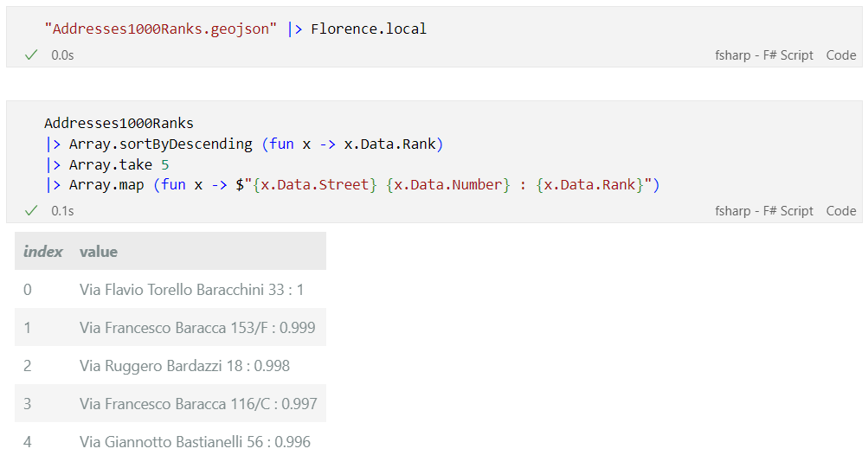Open the first cell's fsharp kernel selector
This screenshot has height=468, width=868.
(763, 55)
